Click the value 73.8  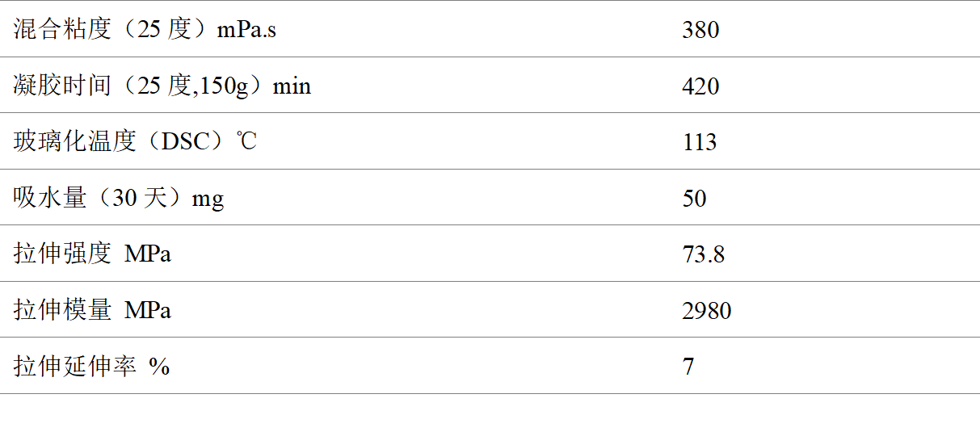point(703,254)
